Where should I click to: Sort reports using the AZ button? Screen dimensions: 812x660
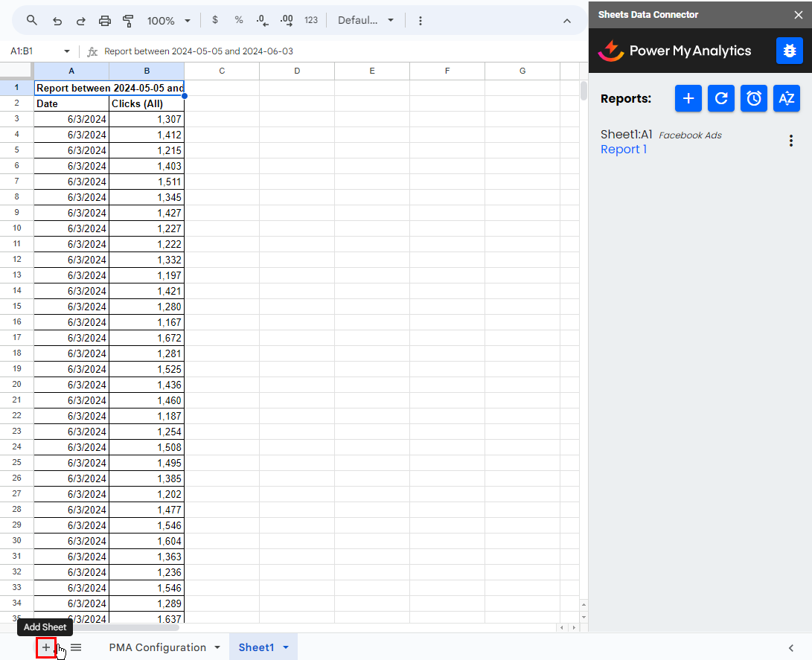(787, 98)
